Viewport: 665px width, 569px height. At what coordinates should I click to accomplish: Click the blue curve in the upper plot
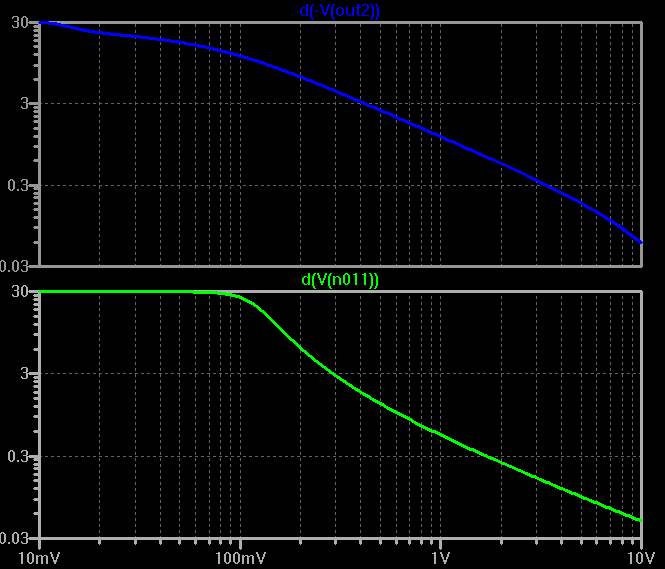tap(360, 101)
